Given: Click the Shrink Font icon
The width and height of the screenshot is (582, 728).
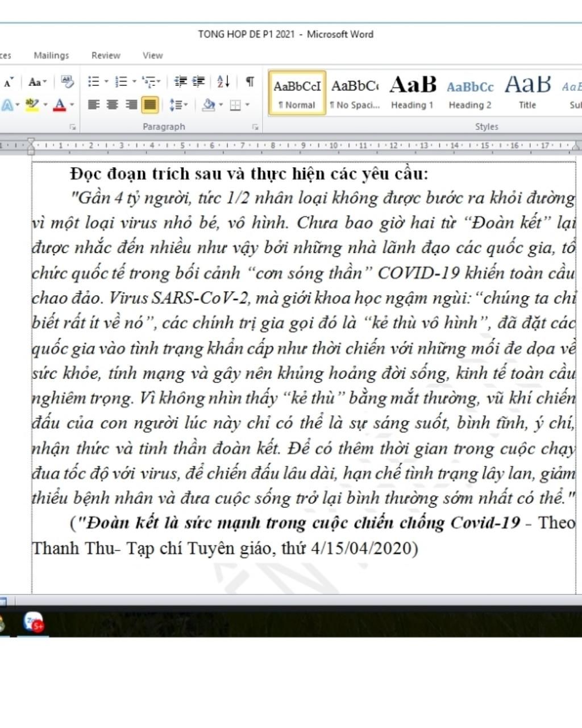Looking at the screenshot, I should coord(8,82).
